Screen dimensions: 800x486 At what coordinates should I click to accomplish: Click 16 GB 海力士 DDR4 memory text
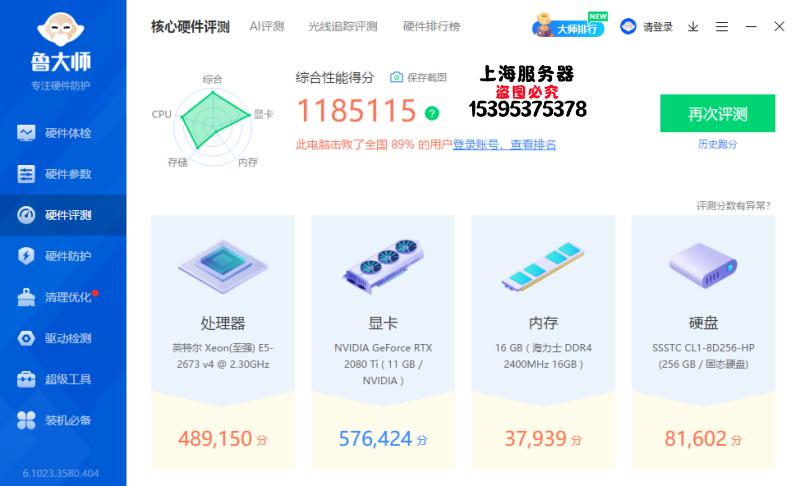tap(543, 356)
